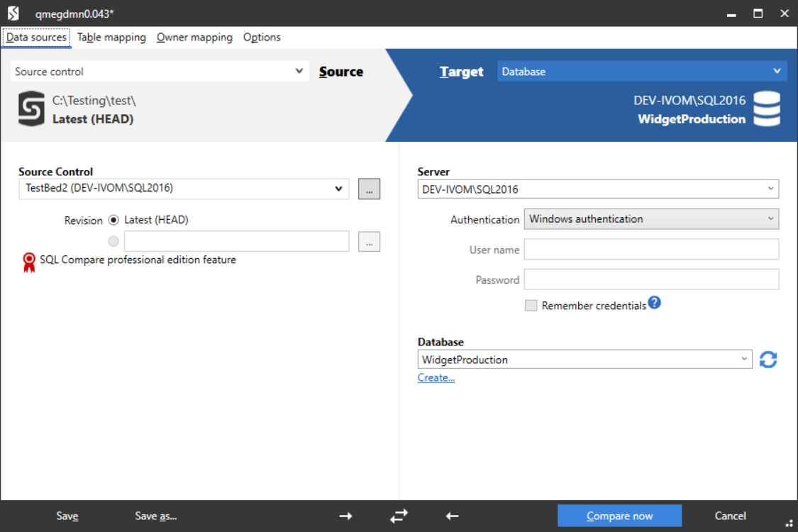Click the User name input field
The image size is (798, 532).
pos(650,250)
